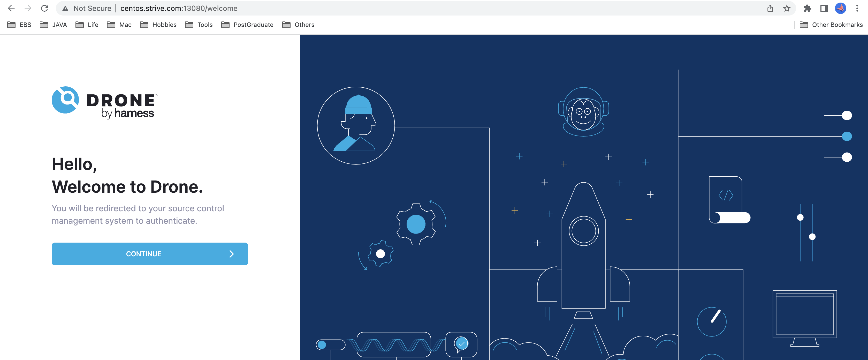Reload the page with refresh icon
The height and width of the screenshot is (360, 868).
(x=44, y=9)
